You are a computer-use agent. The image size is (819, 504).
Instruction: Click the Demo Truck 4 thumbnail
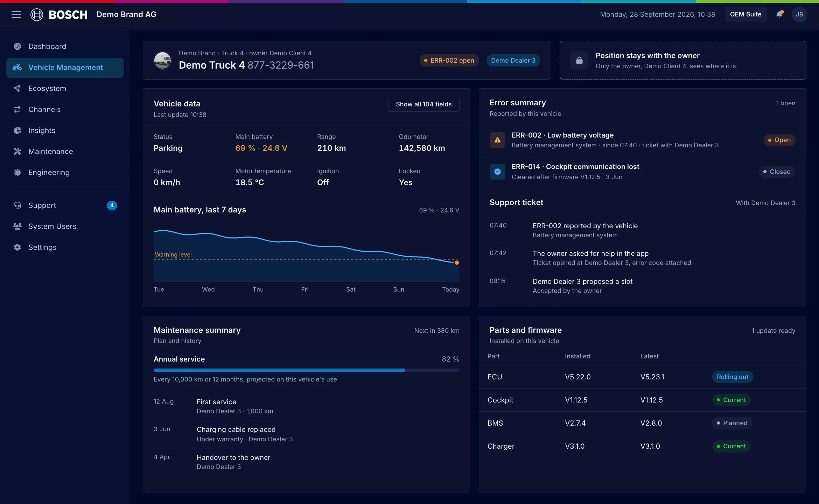[x=163, y=60]
